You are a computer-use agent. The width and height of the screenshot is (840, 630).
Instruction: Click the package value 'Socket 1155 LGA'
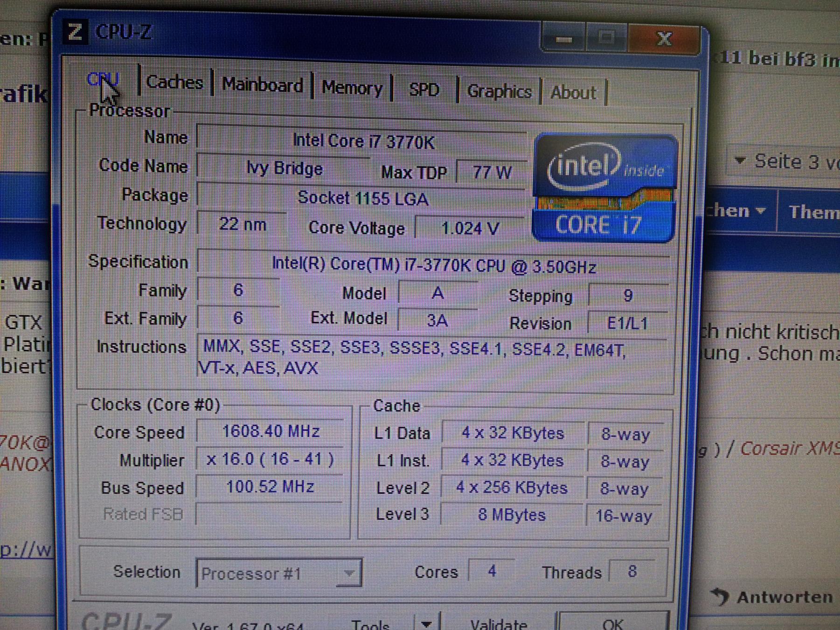coord(362,199)
